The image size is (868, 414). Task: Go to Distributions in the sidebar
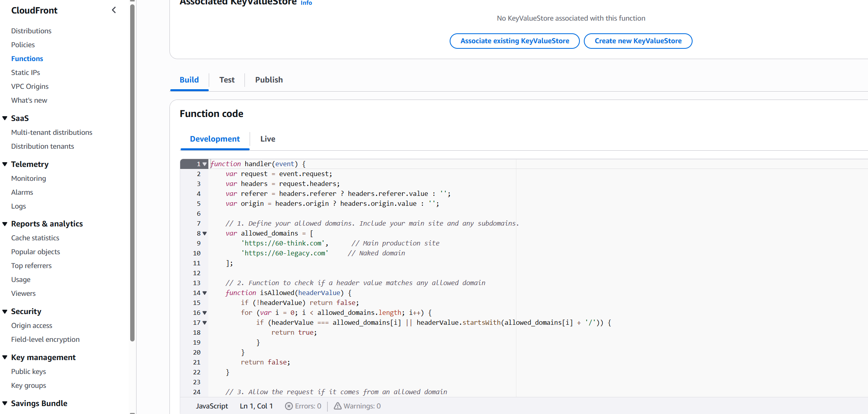tap(31, 31)
